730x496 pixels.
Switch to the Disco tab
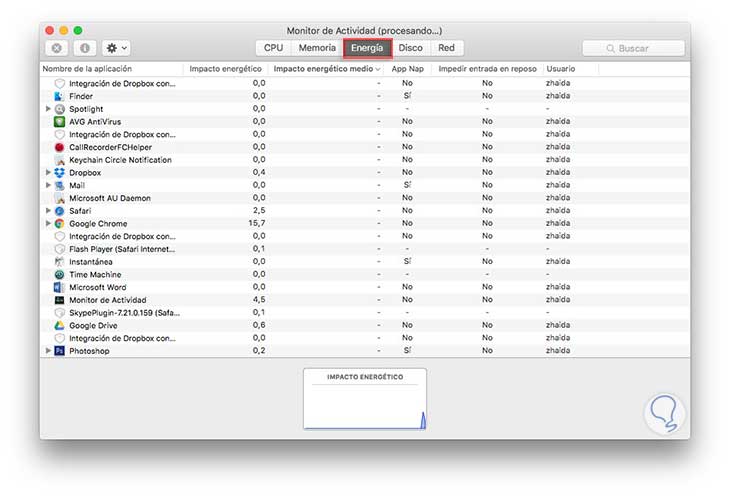410,48
